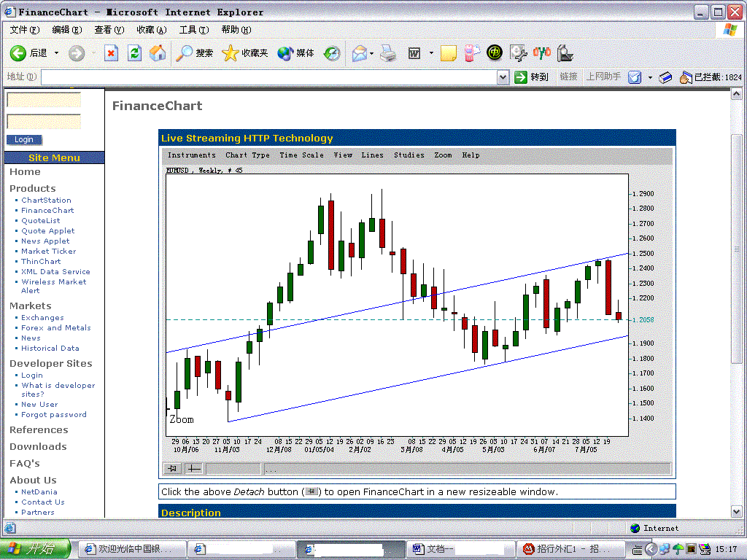
Task: Open the Forex and Metals link
Action: [55, 328]
